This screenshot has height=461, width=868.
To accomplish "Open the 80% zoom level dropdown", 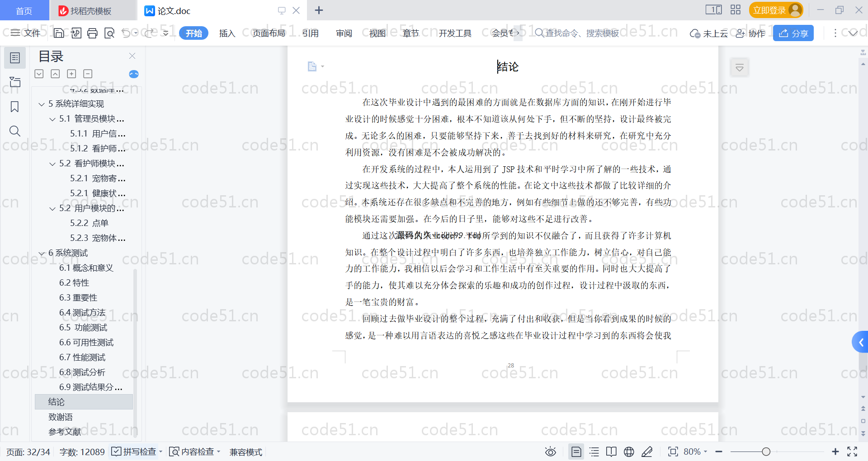I will click(695, 452).
